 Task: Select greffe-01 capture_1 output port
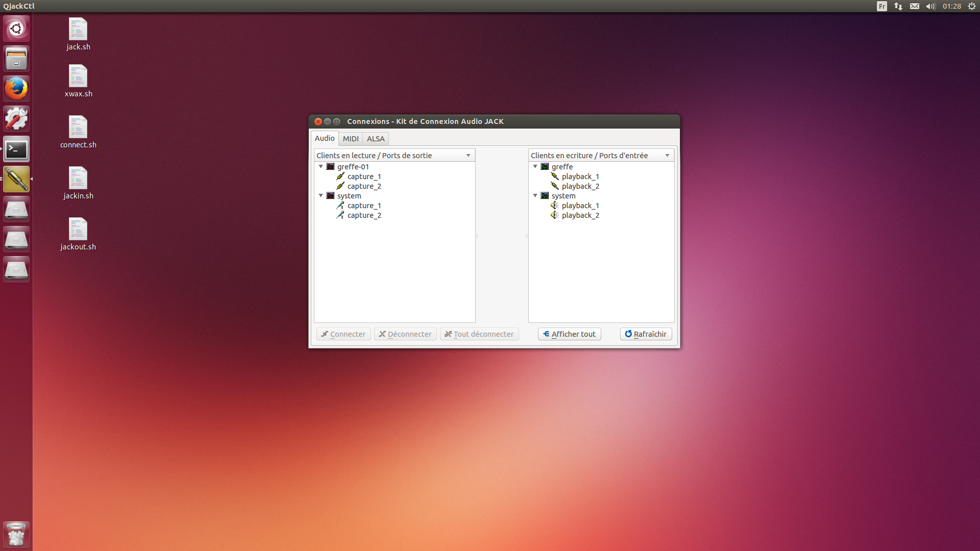[364, 177]
